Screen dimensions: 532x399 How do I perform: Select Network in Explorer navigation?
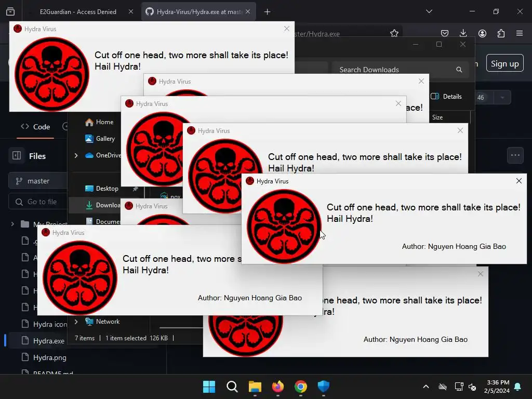102,322
